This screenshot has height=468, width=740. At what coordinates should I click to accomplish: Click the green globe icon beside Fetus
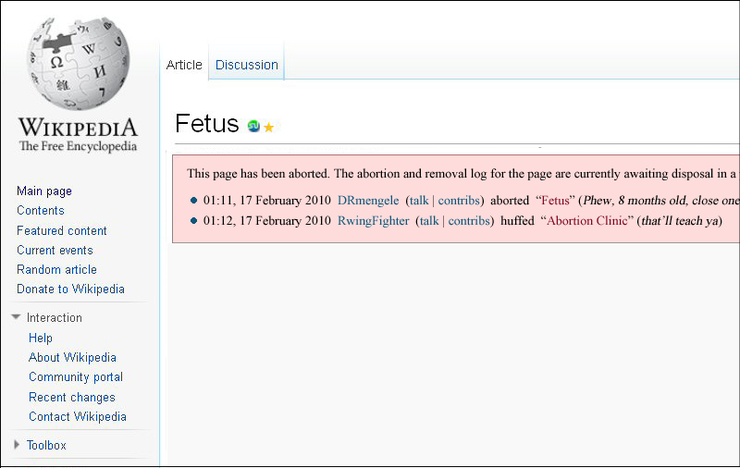pos(253,126)
